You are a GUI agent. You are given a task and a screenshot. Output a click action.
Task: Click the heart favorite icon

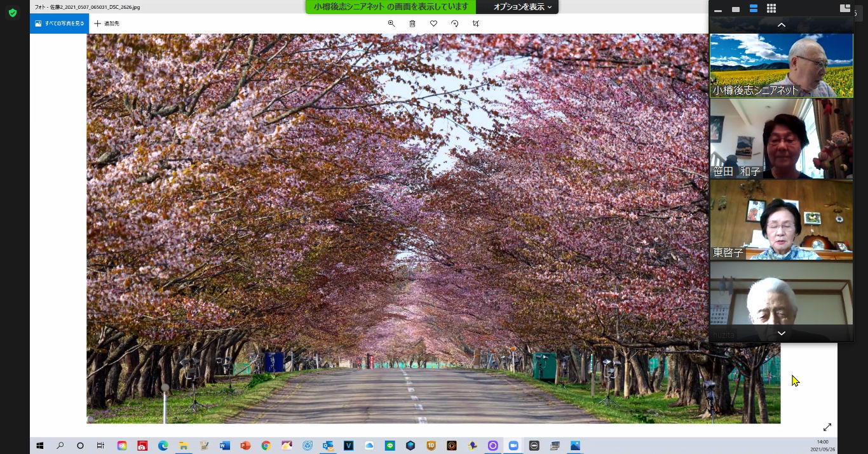tap(433, 23)
